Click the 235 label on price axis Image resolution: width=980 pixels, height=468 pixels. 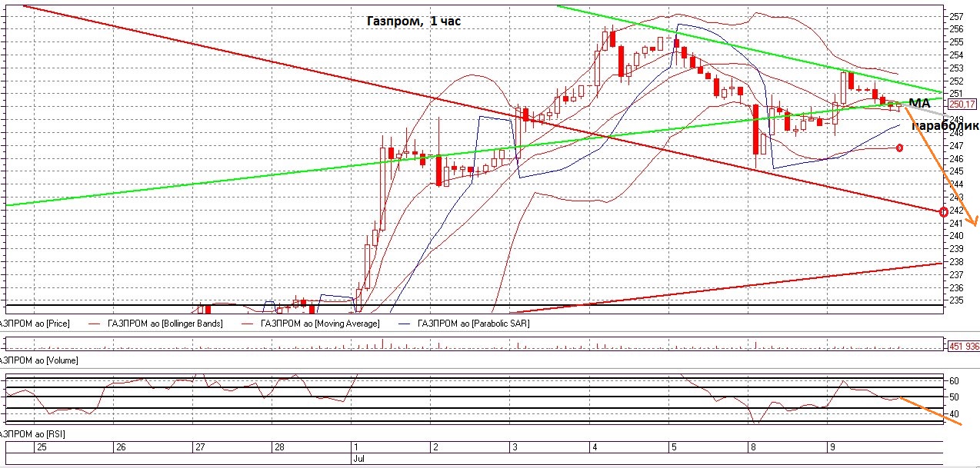[956, 300]
